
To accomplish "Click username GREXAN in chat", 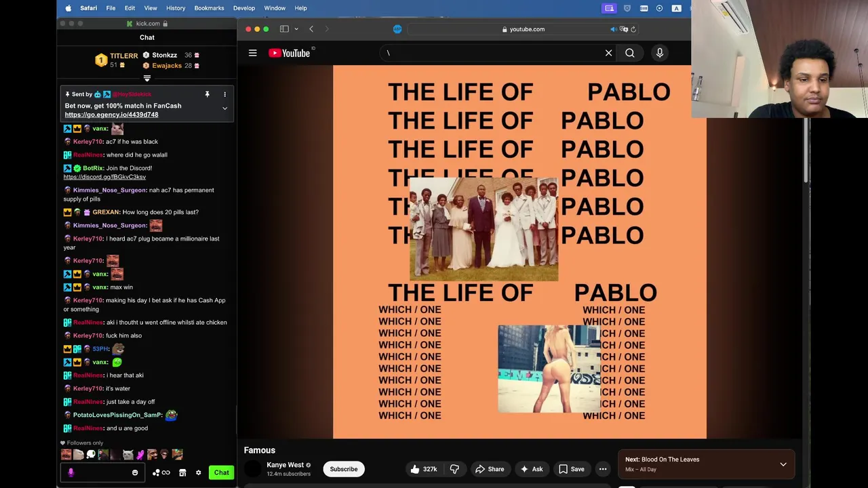I will pos(106,212).
